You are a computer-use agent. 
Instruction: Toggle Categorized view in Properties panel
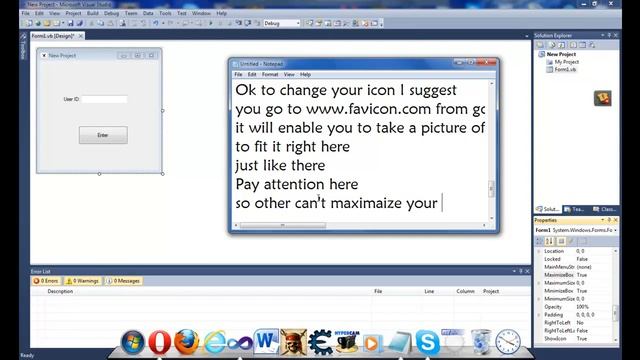[x=540, y=241]
